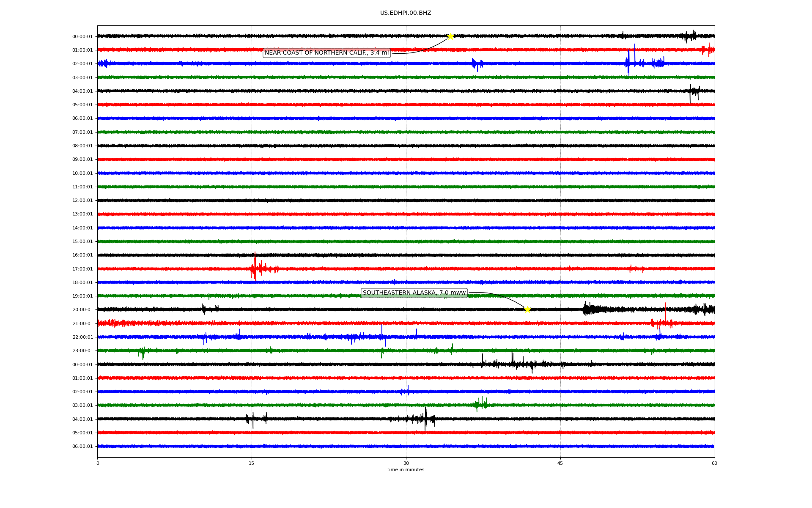
Task: Click the last 06:00:01 row label
Action: 82,447
